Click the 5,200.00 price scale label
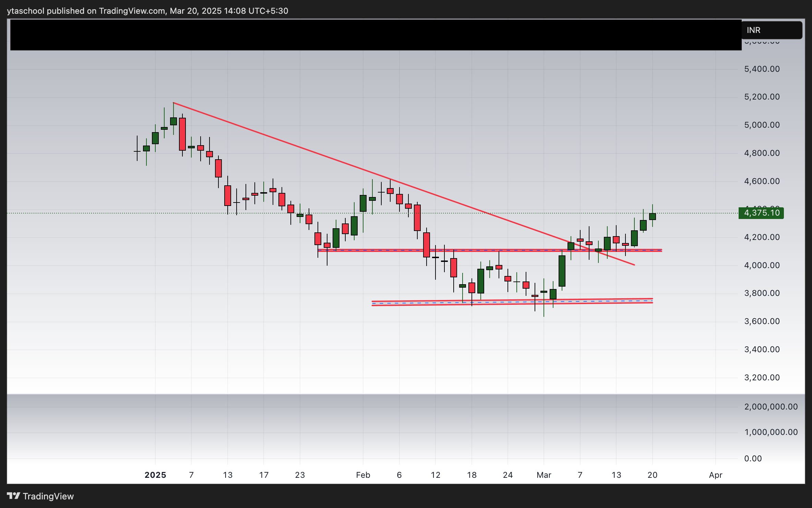 [762, 97]
